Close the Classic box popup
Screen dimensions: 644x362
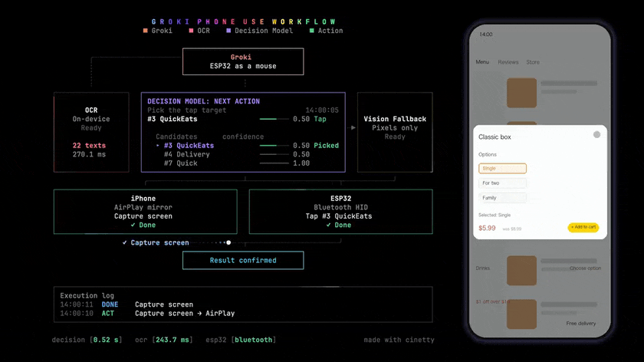click(596, 135)
